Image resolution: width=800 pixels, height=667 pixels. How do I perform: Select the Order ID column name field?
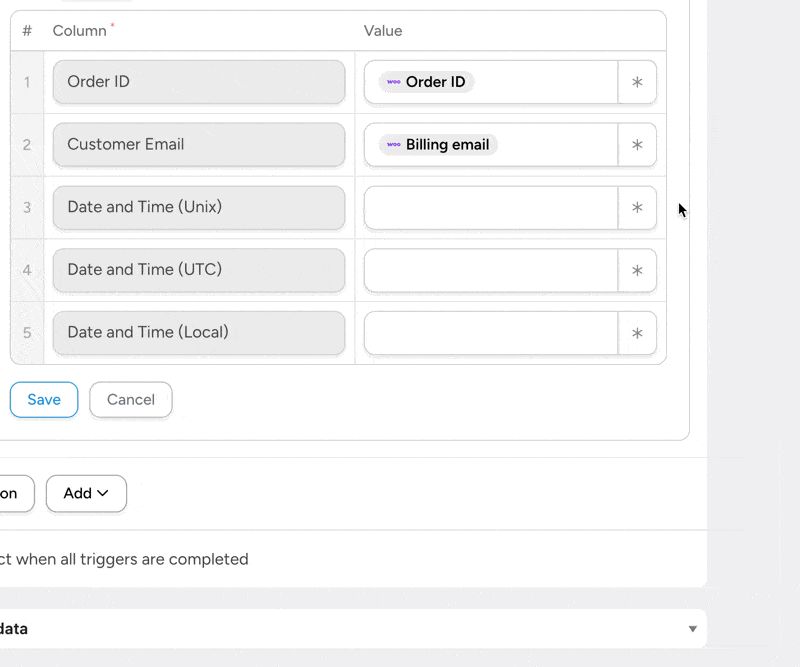coord(199,82)
